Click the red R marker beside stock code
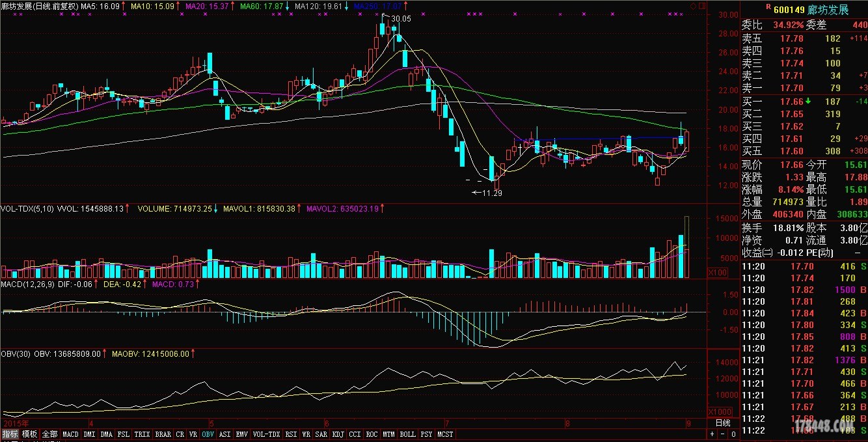 coord(768,7)
